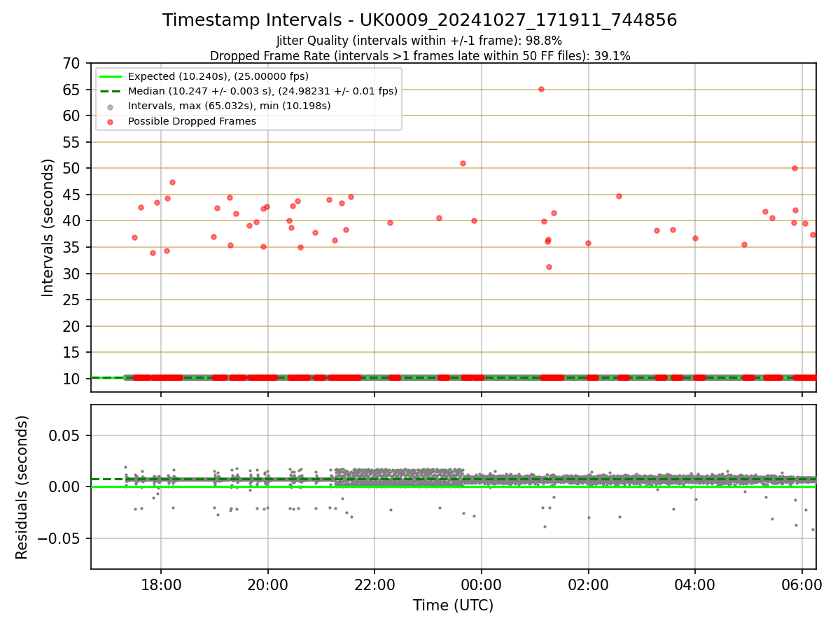Click the 02:00 tick label on time axis
This screenshot has width=840, height=630.
tap(588, 585)
